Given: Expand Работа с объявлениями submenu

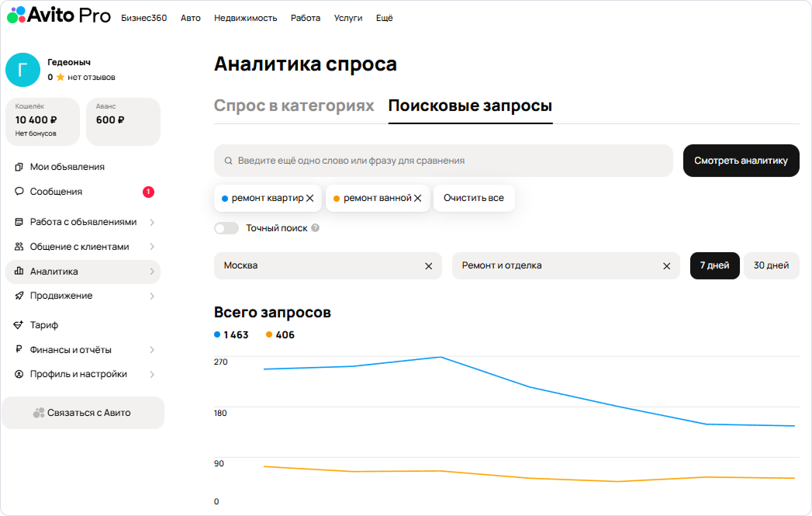Looking at the screenshot, I should pos(83,222).
